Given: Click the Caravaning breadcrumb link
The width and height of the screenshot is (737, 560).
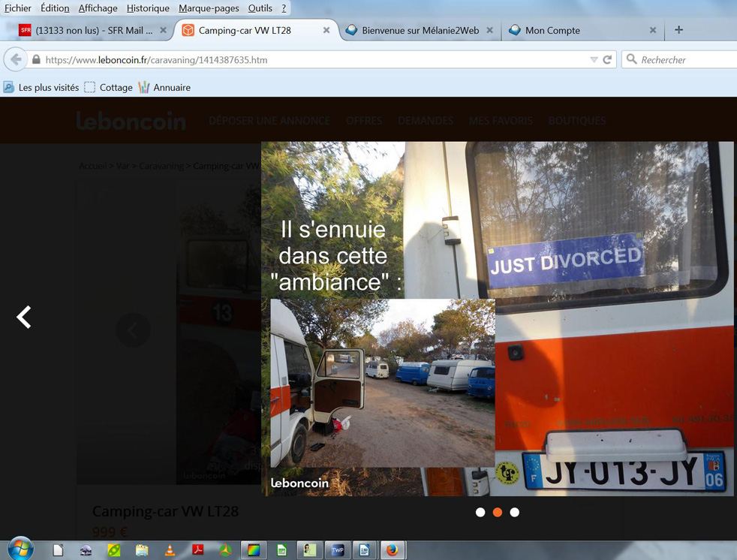Looking at the screenshot, I should click(161, 166).
